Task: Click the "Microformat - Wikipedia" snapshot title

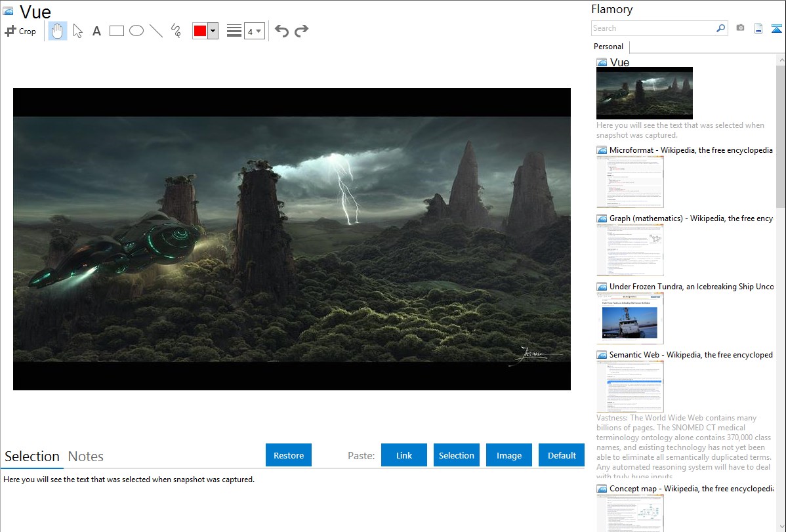Action: (691, 150)
